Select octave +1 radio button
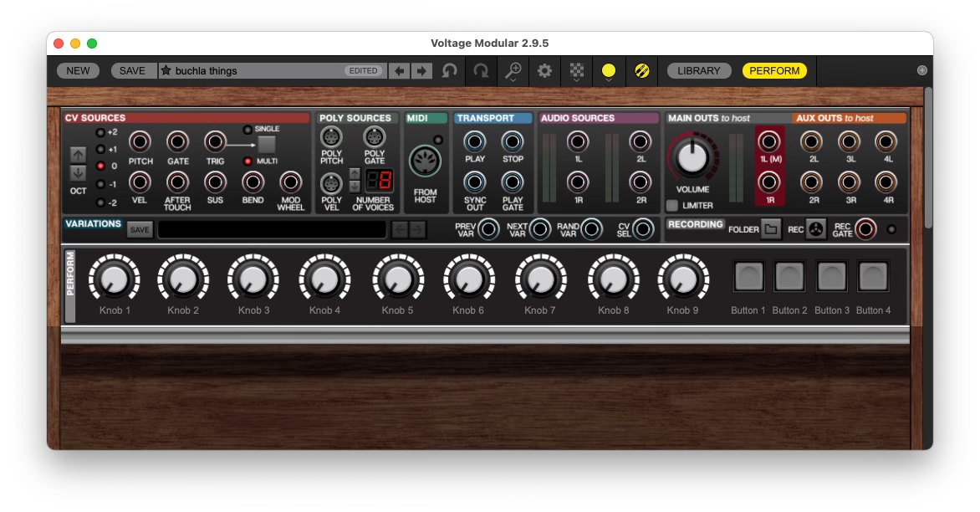The height and width of the screenshot is (512, 980). coord(100,150)
